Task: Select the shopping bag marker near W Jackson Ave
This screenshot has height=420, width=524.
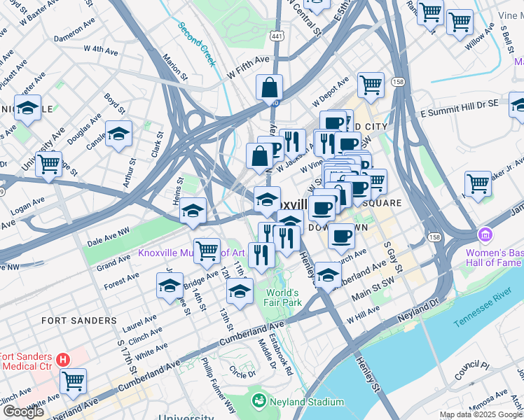Action: point(259,157)
